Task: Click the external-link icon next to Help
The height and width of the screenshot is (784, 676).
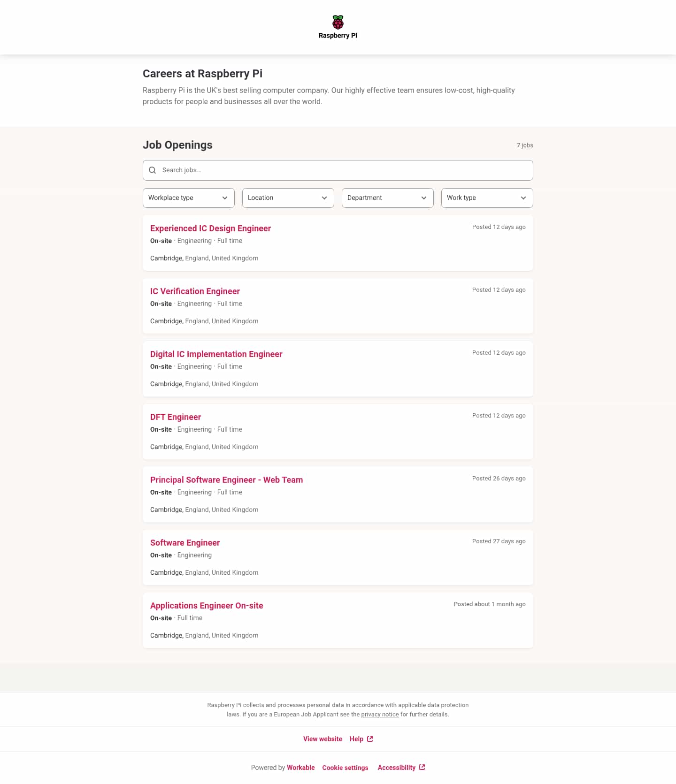Action: tap(370, 739)
